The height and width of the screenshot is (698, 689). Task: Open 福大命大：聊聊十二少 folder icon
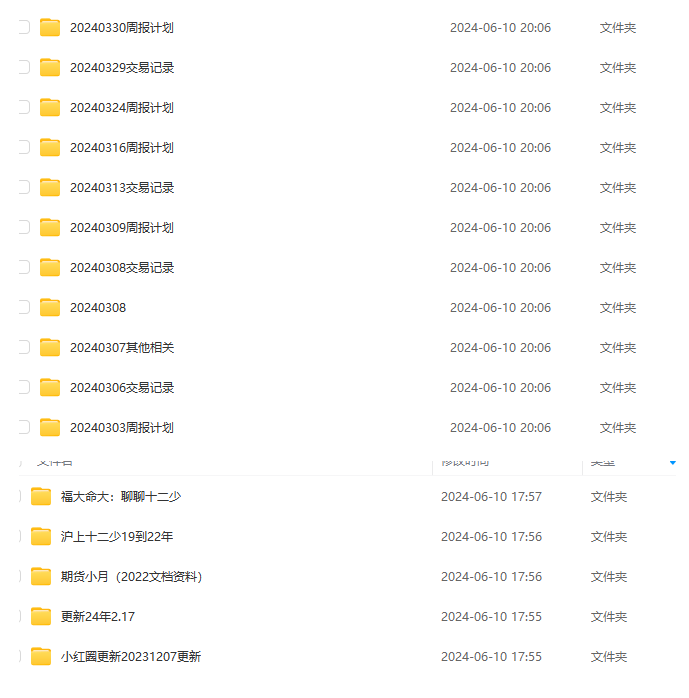pos(41,497)
